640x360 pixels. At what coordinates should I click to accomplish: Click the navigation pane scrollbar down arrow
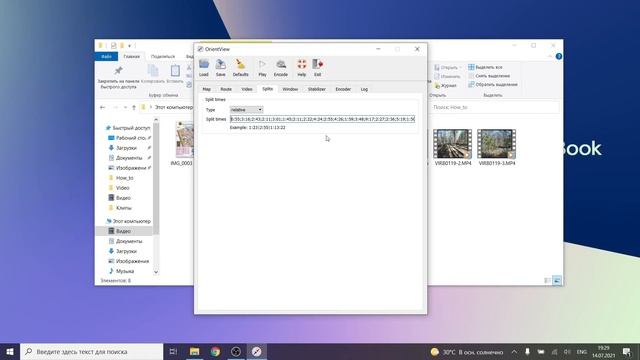pos(156,272)
